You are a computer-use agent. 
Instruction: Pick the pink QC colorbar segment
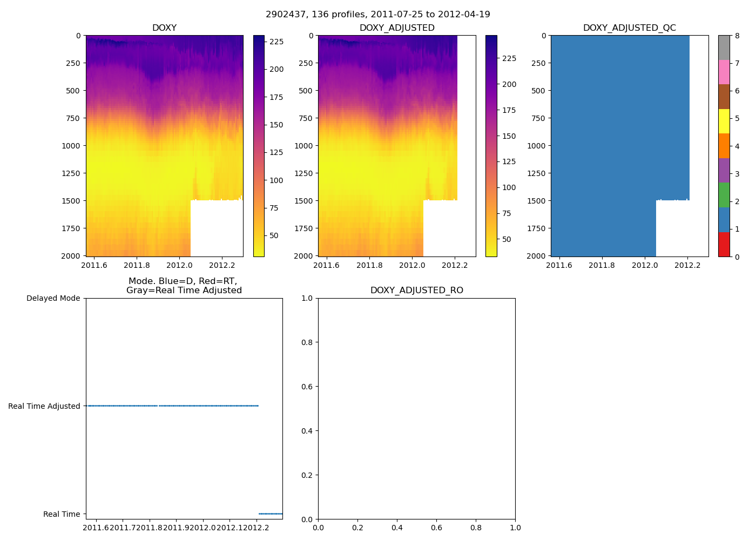724,72
